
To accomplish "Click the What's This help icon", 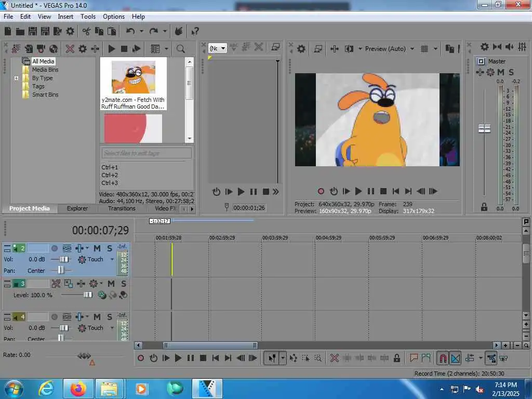I will pyautogui.click(x=195, y=32).
